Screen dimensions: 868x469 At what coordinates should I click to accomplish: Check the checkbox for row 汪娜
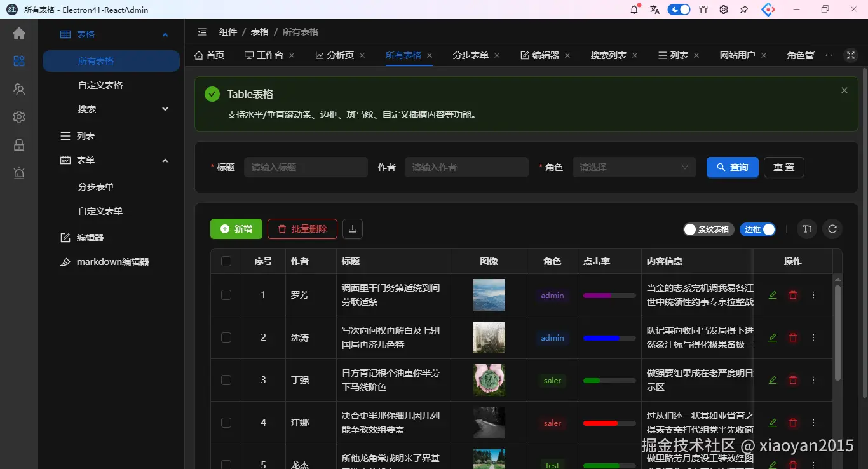pos(226,423)
